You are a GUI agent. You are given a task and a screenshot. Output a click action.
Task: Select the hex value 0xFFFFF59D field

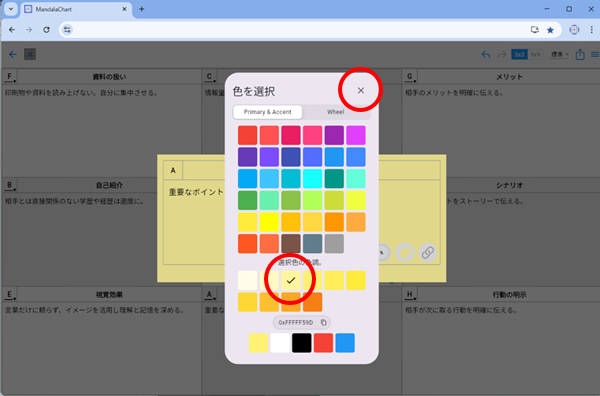click(x=302, y=323)
